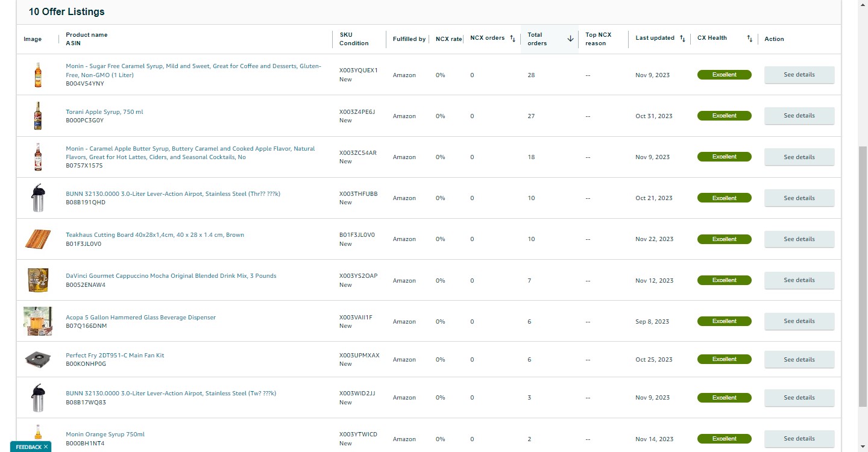
Task: Select the ASIN B000PC3G0Y text
Action: (85, 121)
